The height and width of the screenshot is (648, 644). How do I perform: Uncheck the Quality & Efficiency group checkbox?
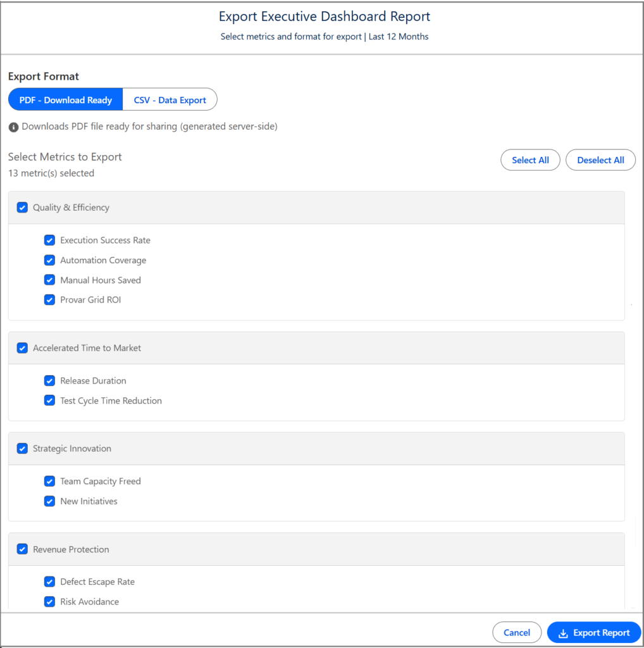pyautogui.click(x=22, y=208)
